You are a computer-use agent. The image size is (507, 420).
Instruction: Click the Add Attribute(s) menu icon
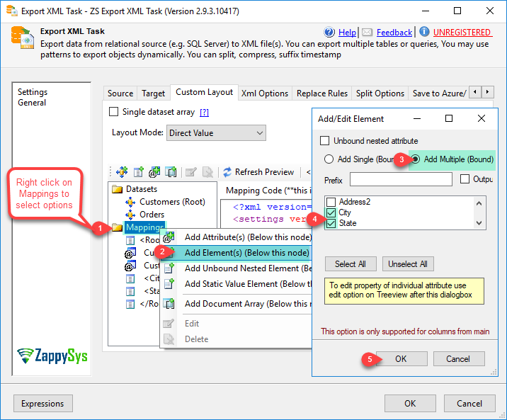169,237
